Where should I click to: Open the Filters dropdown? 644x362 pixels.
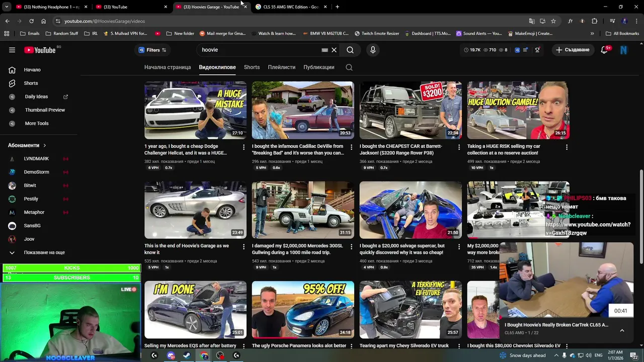pos(152,50)
